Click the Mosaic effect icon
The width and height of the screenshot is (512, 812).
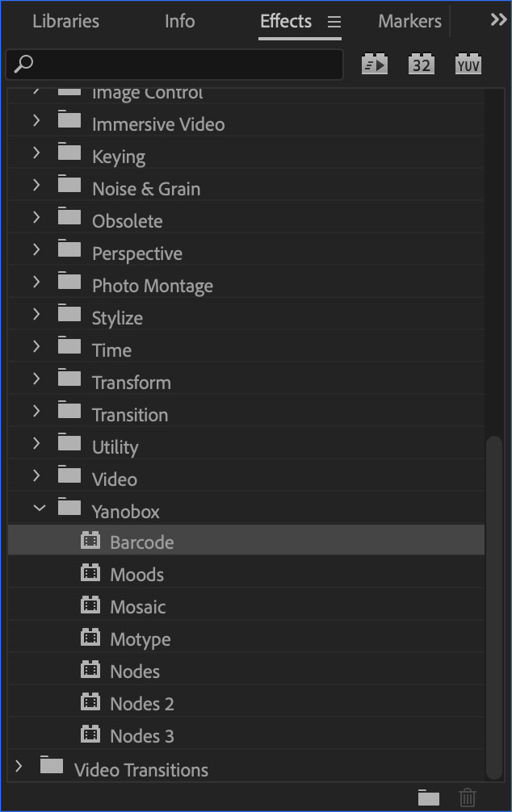90,606
